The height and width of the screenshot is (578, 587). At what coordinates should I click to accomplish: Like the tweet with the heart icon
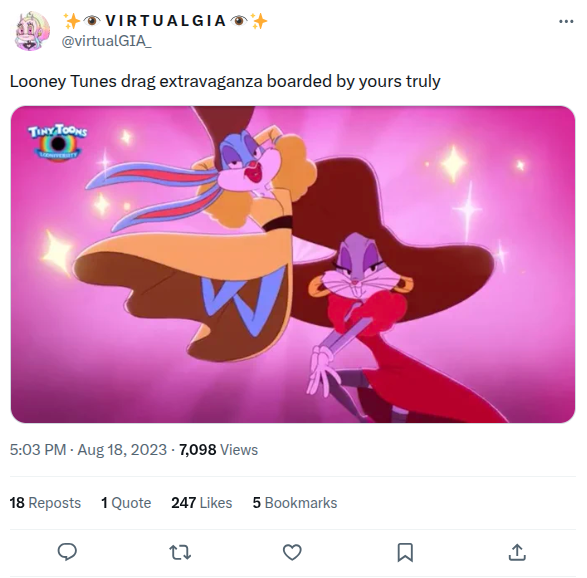[292, 552]
